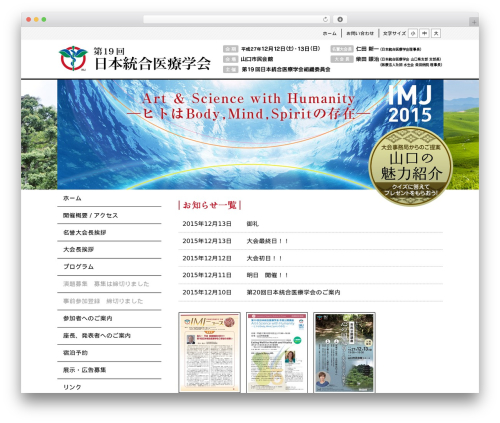
Task: Open 大会長挨拶 sidebar item
Action: pos(109,249)
